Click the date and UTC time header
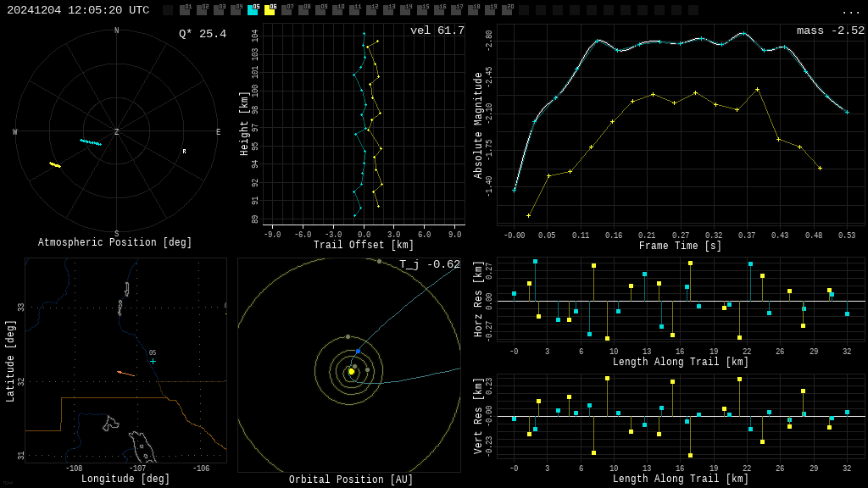The height and width of the screenshot is (488, 868). [x=78, y=10]
